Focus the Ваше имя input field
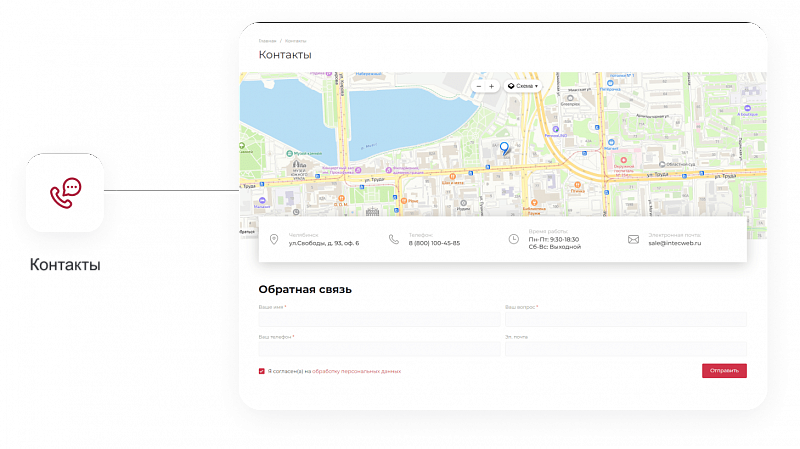Viewport: 800px width, 449px height. [x=379, y=319]
